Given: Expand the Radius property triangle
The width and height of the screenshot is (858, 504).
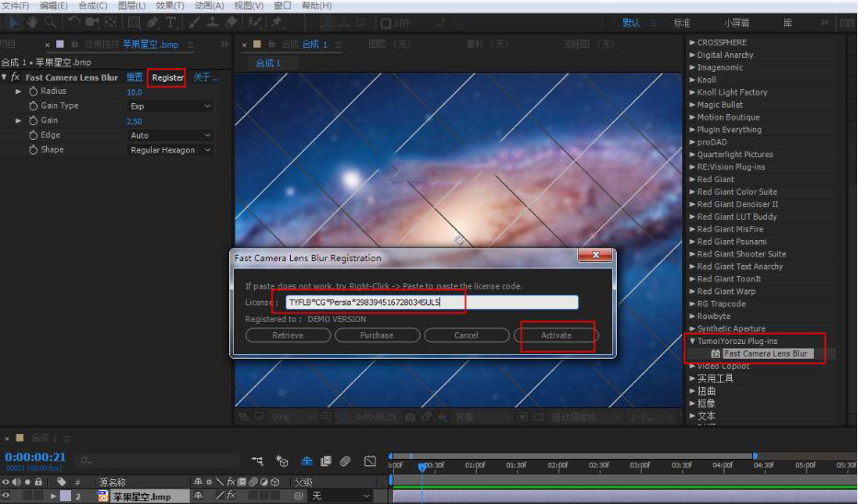Looking at the screenshot, I should (x=18, y=91).
